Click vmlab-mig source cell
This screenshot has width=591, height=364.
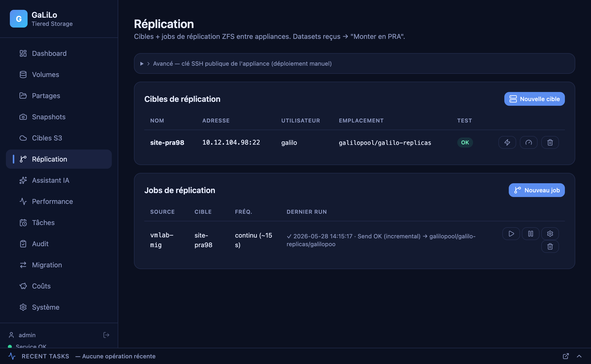coord(162,240)
